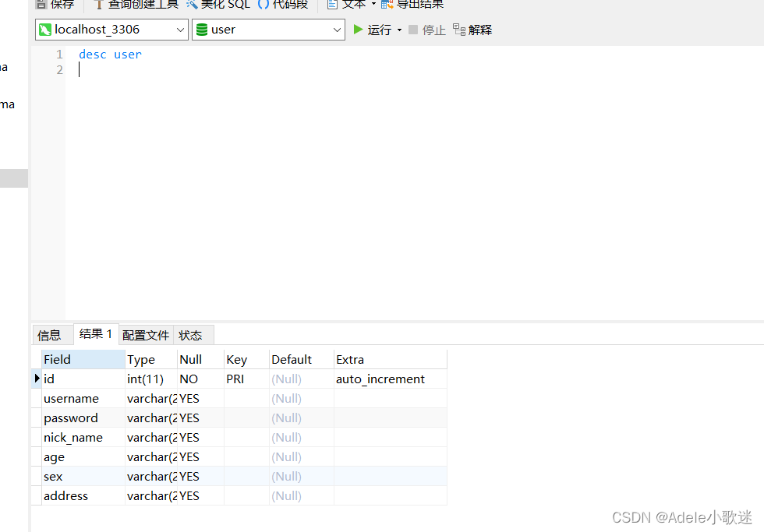Click the auto_increment cell in Extra column

point(380,379)
